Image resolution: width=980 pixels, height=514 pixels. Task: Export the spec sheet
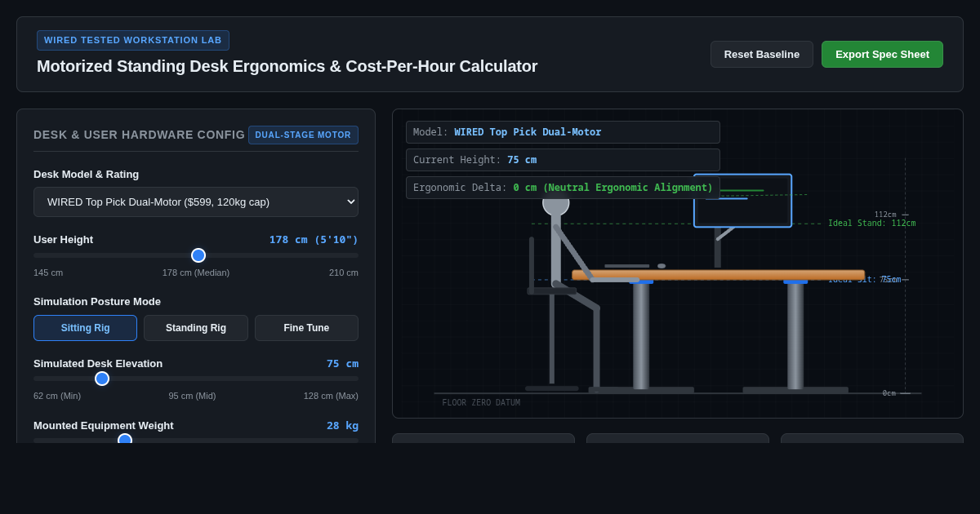[882, 55]
